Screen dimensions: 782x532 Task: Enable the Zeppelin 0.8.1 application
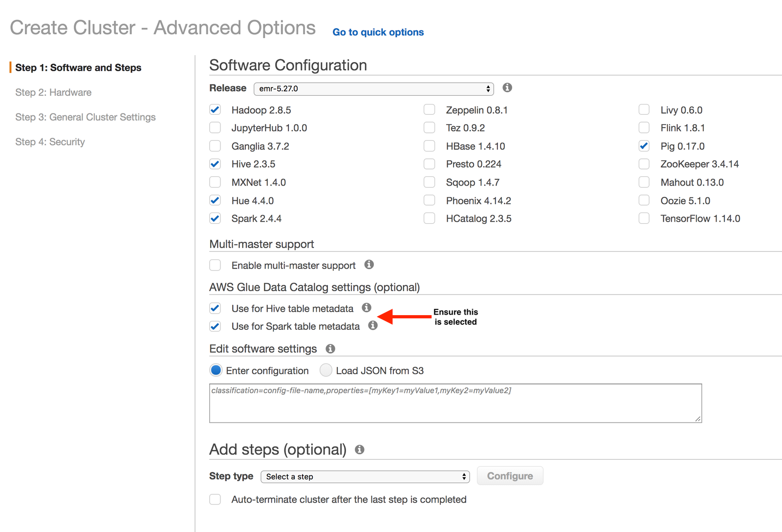[x=429, y=109]
